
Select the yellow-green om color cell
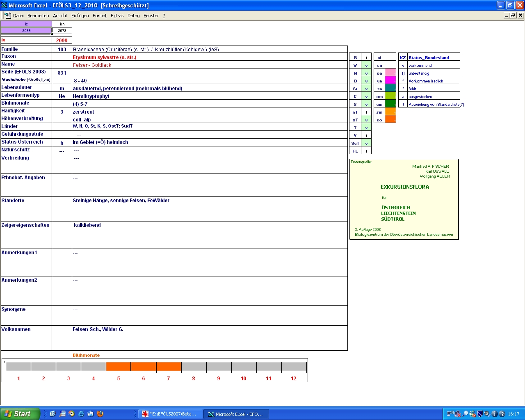(390, 96)
